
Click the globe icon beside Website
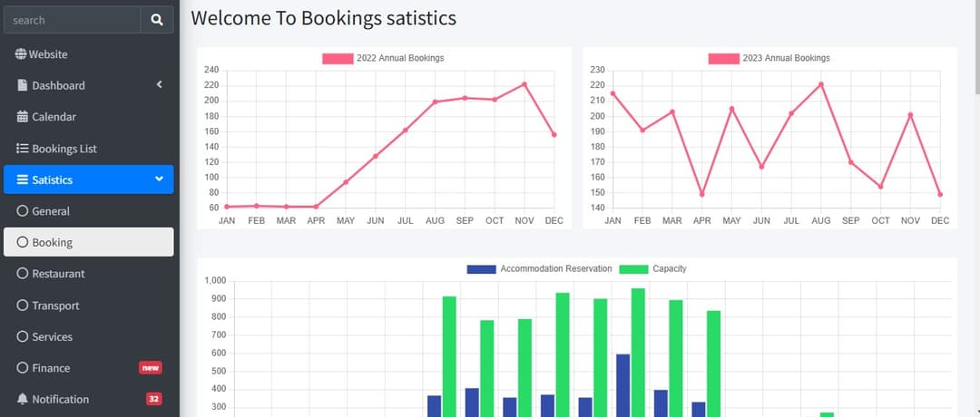[21, 54]
